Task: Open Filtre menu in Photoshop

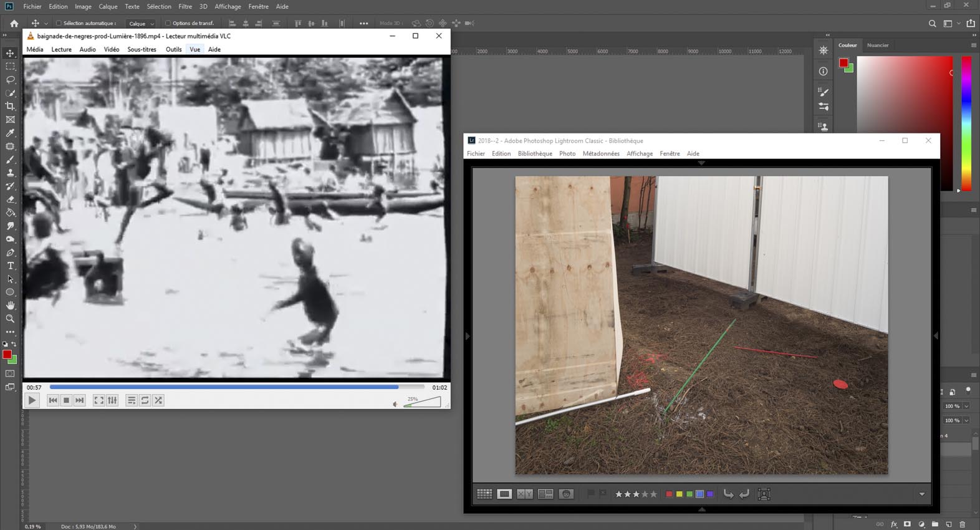Action: (x=185, y=6)
